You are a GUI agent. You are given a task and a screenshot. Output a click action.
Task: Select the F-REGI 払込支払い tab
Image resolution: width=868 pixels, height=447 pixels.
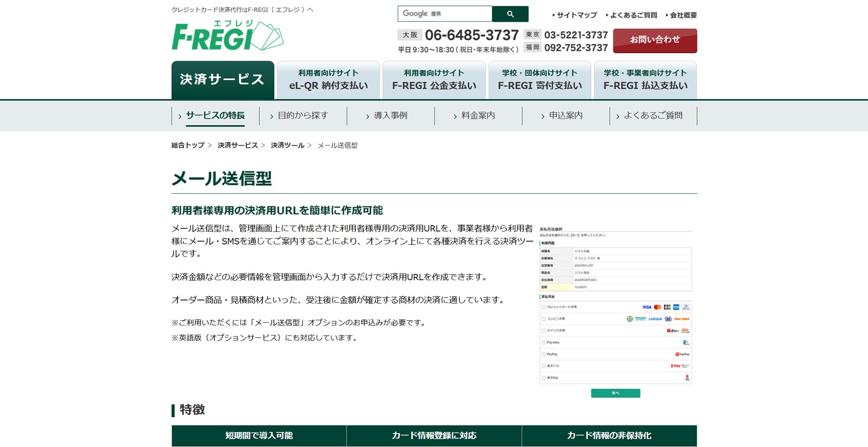645,80
